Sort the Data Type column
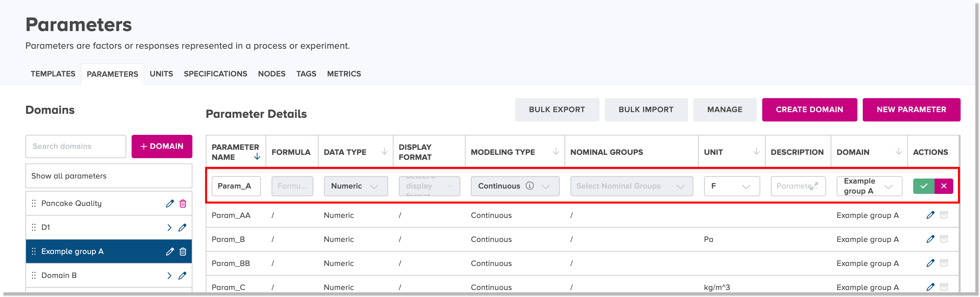This screenshot has width=980, height=297. [384, 152]
